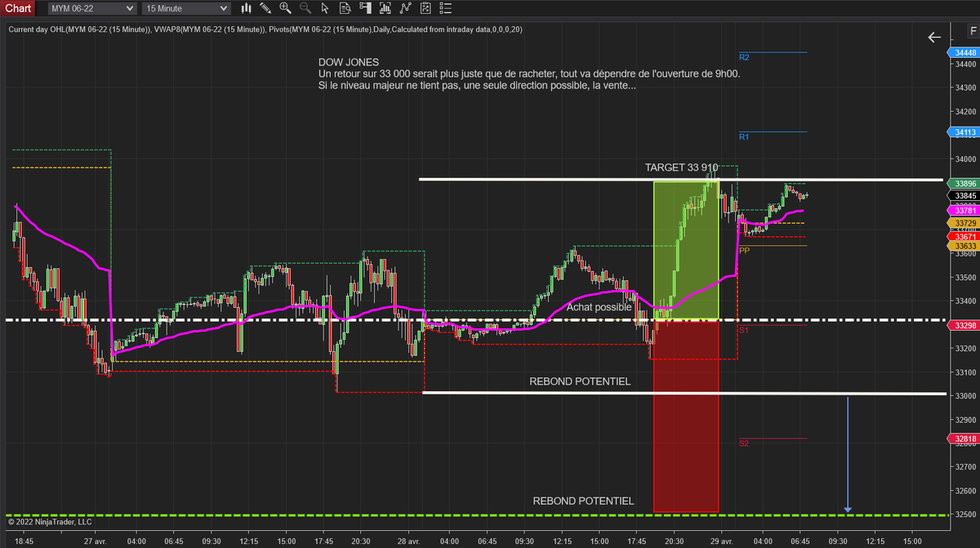The width and height of the screenshot is (980, 548).
Task: Click the red 32818 S2 price marker
Action: pyautogui.click(x=963, y=439)
